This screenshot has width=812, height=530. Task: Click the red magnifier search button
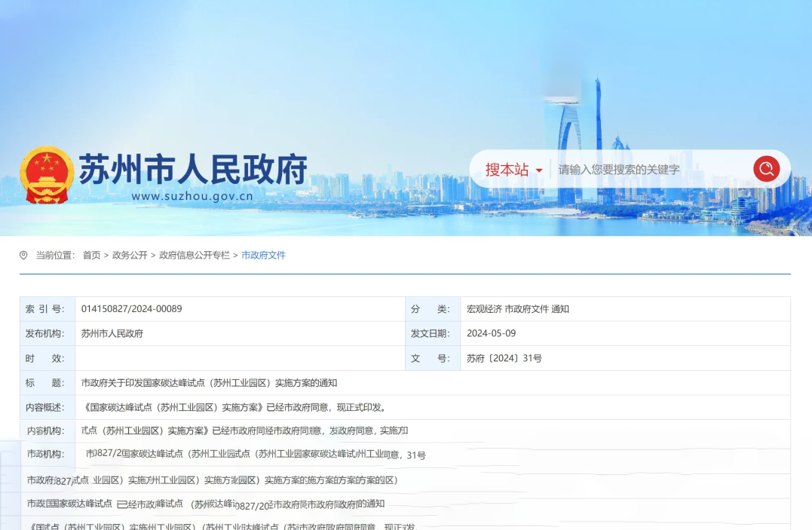click(766, 169)
